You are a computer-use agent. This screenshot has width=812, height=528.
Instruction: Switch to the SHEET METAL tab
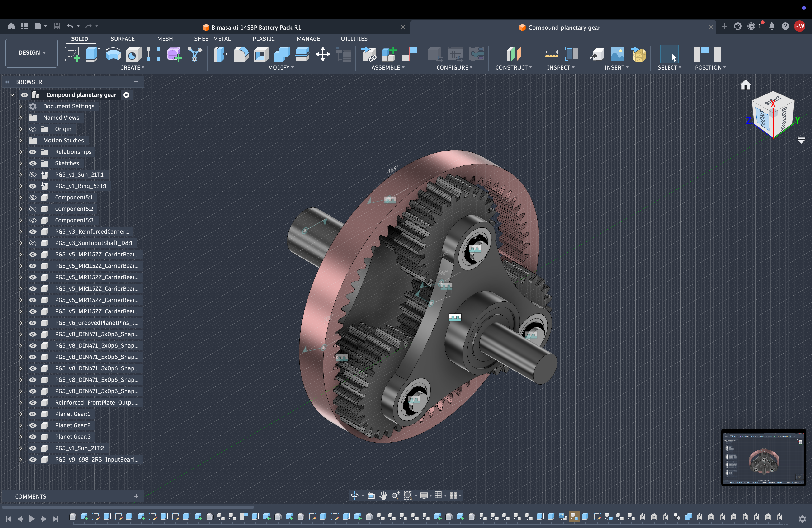pos(212,39)
